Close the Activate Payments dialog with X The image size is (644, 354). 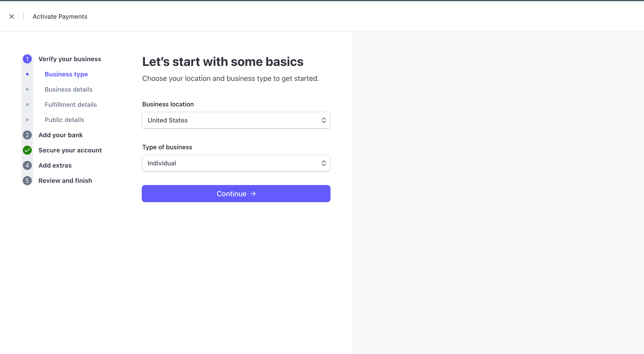[x=12, y=17]
